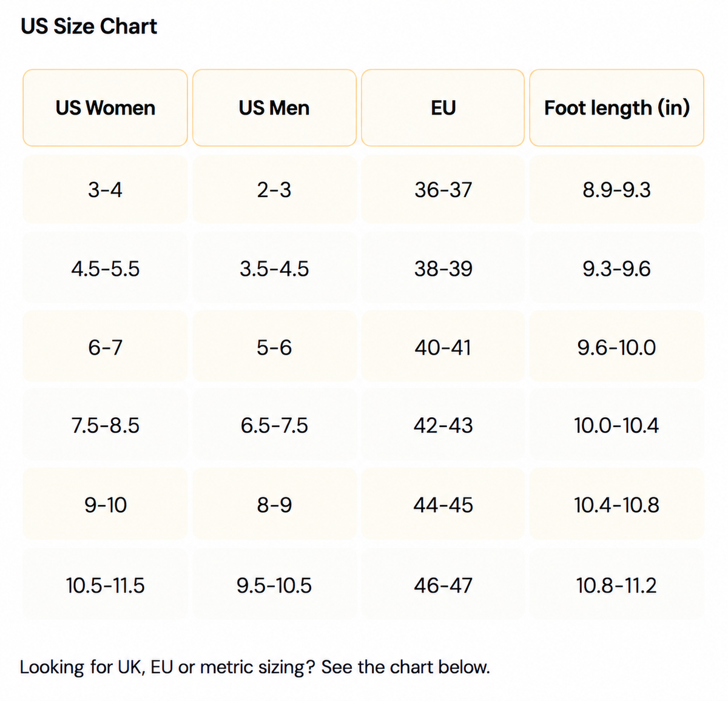Click EU size 40-41 cell
The image size is (728, 701).
[443, 347]
